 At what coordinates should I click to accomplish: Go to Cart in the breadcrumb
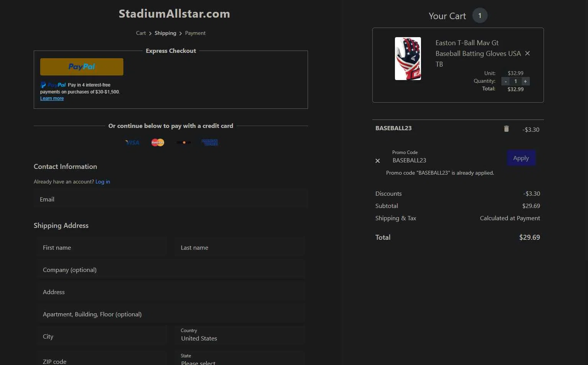pyautogui.click(x=141, y=33)
